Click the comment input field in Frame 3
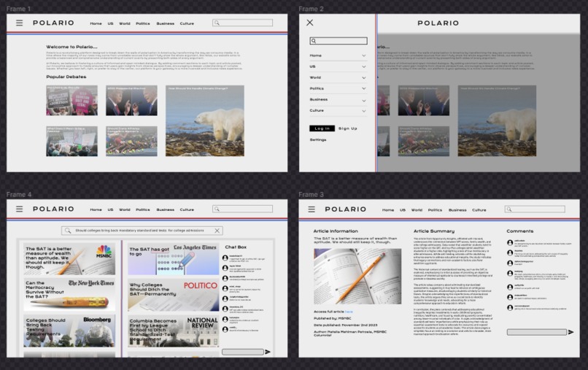This screenshot has width=588, height=370. [x=537, y=332]
